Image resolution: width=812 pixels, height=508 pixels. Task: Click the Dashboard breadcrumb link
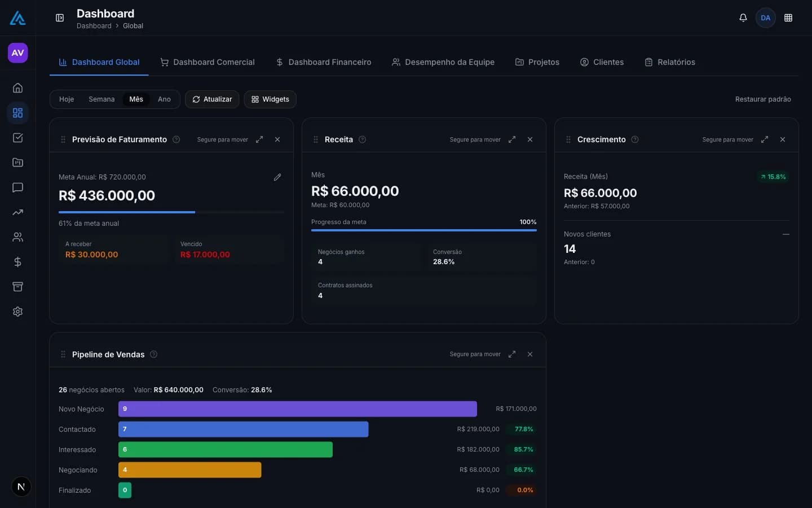[94, 26]
